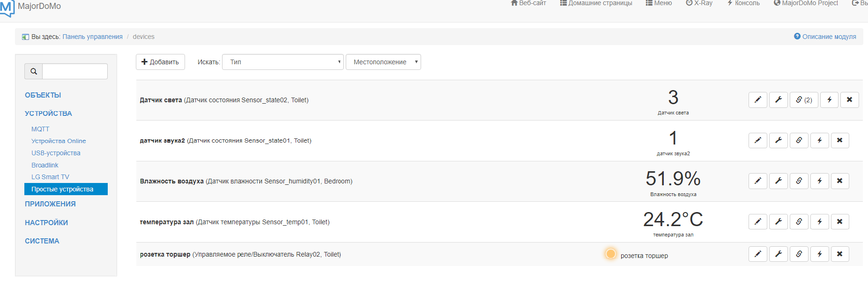Image resolution: width=868 pixels, height=304 pixels.
Task: Open the Описание модуля link
Action: click(825, 37)
